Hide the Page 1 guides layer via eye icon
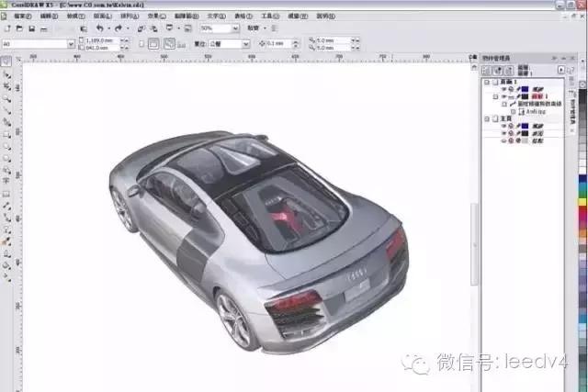This screenshot has width=588, height=392. pos(504,89)
